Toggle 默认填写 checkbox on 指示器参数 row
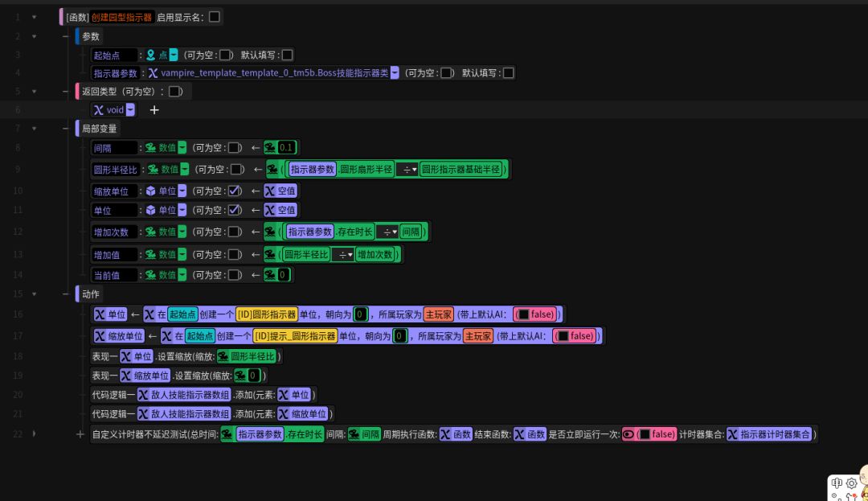 point(508,72)
